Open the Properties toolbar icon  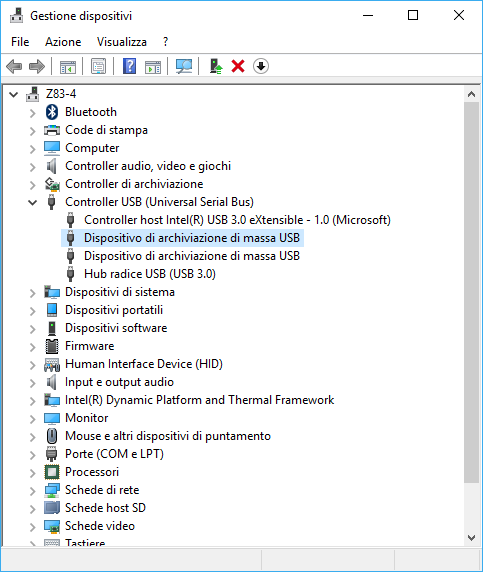[x=98, y=66]
